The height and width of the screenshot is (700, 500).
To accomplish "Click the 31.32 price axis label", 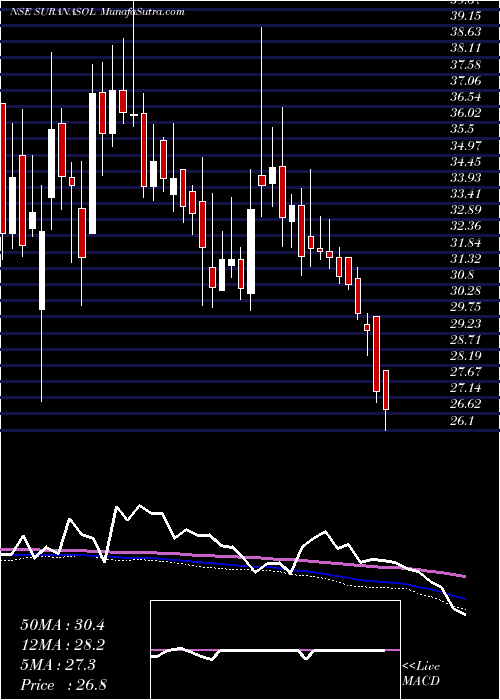I will tap(466, 258).
